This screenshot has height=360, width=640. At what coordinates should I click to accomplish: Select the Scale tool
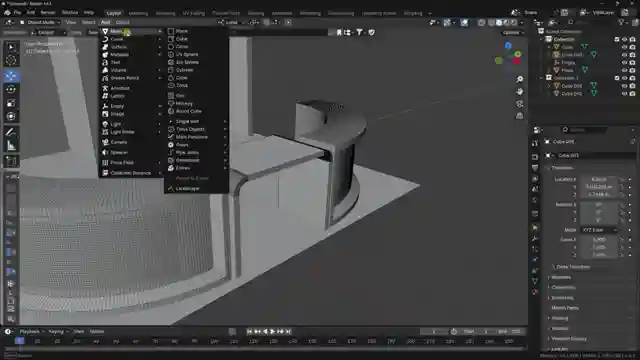pos(11,103)
